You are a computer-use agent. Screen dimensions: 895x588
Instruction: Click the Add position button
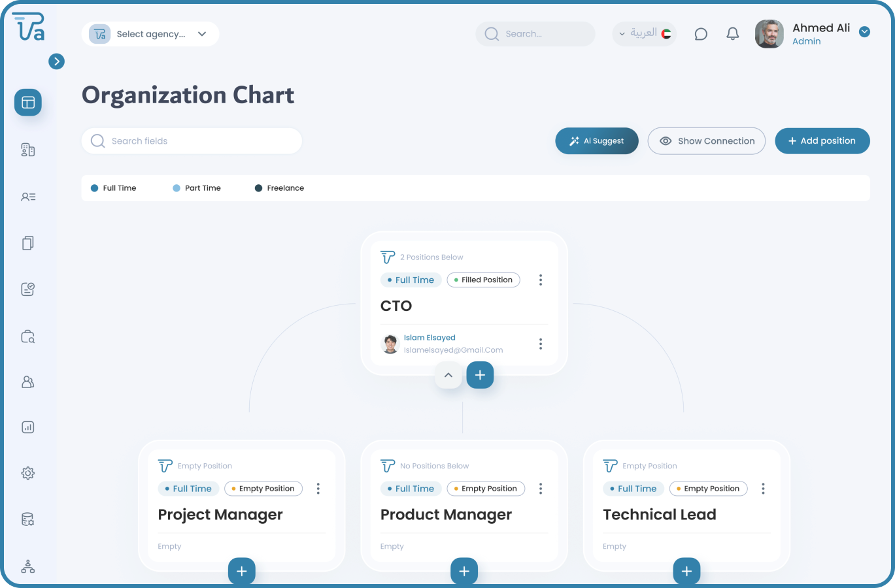[822, 141]
